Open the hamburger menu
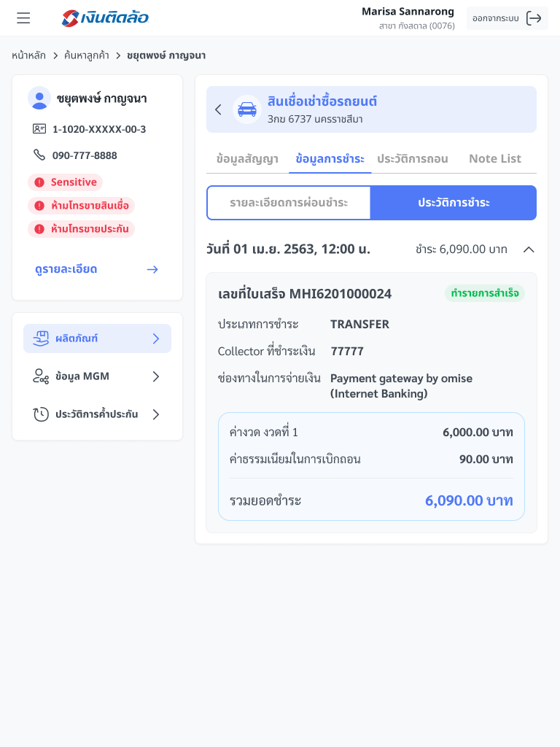Viewport: 560px width, 747px height. click(23, 18)
